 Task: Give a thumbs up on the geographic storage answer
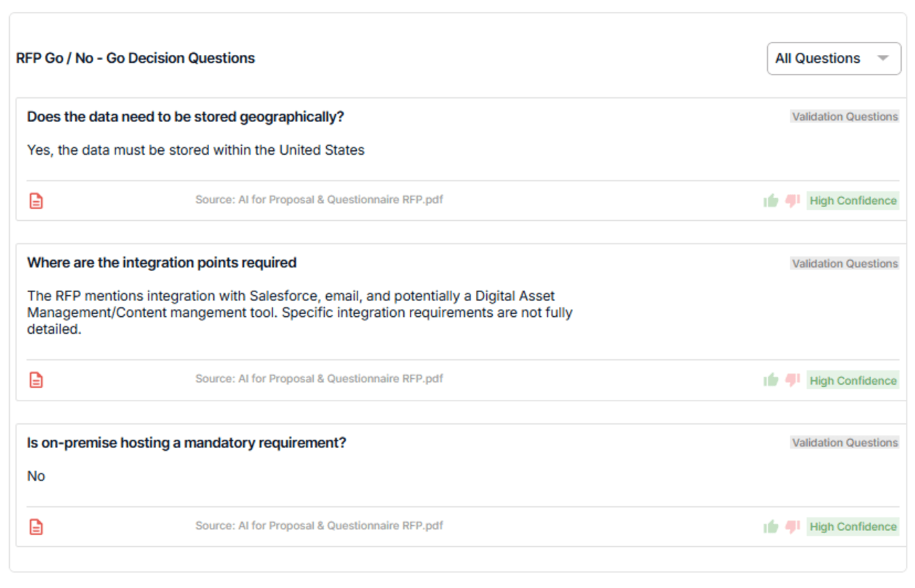(771, 201)
